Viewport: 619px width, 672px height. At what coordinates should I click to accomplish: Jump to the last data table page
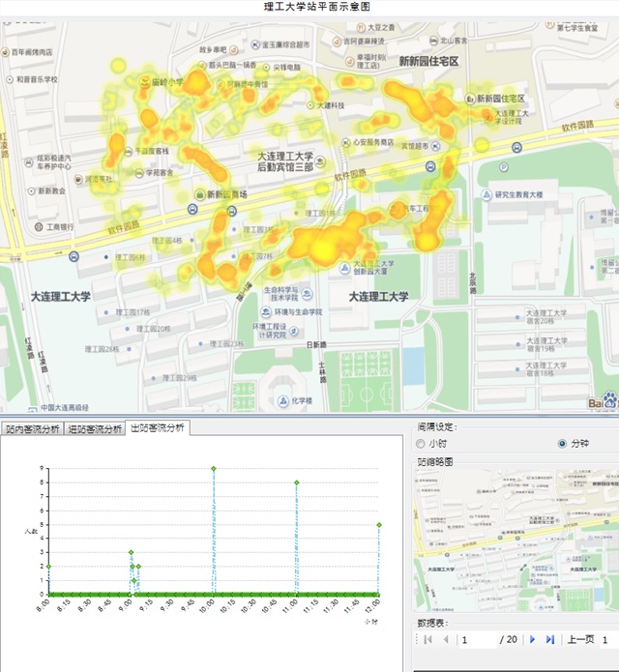pyautogui.click(x=550, y=639)
